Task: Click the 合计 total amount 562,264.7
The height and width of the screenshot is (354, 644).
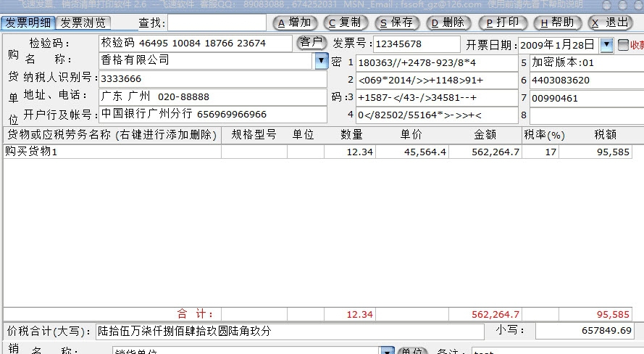Action: click(485, 315)
